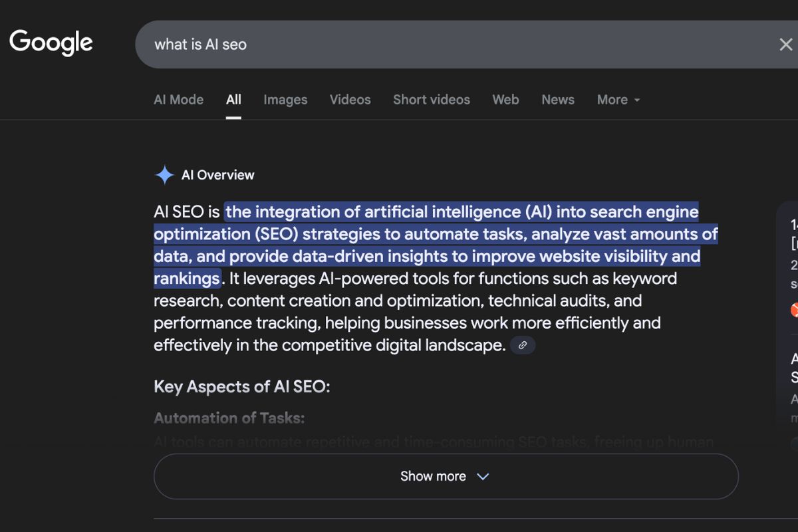Open the News results tab
The image size is (798, 532).
(557, 99)
